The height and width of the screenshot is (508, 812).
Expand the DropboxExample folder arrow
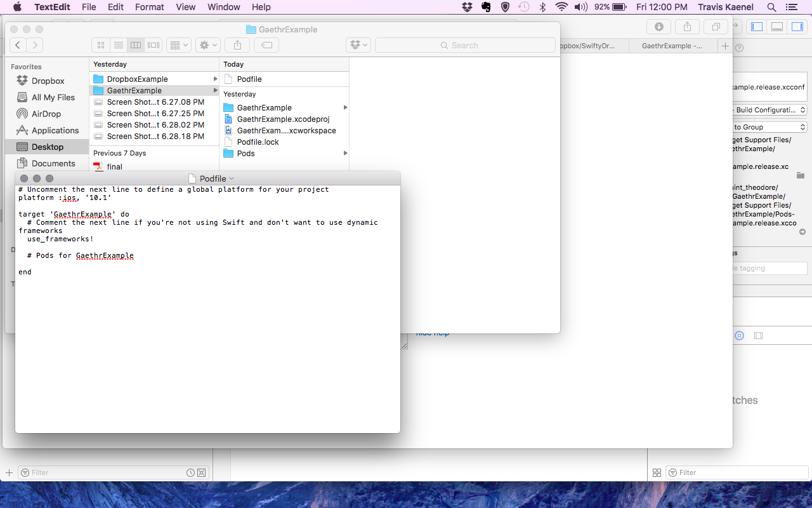click(x=216, y=79)
